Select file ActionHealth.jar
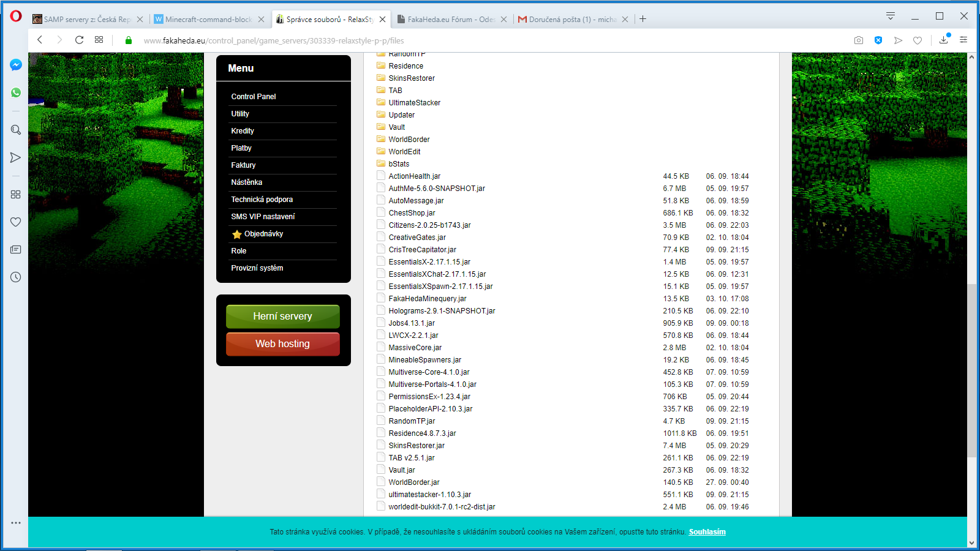The image size is (980, 551). [x=414, y=176]
